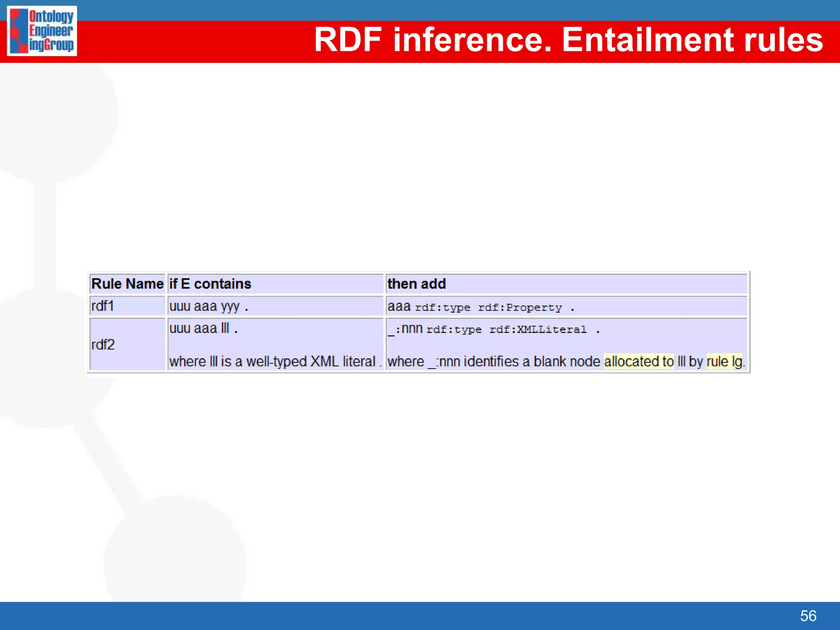Image resolution: width=840 pixels, height=630 pixels.
Task: Click the word 'XMLLiteral' in rdf2 row
Action: (x=551, y=330)
